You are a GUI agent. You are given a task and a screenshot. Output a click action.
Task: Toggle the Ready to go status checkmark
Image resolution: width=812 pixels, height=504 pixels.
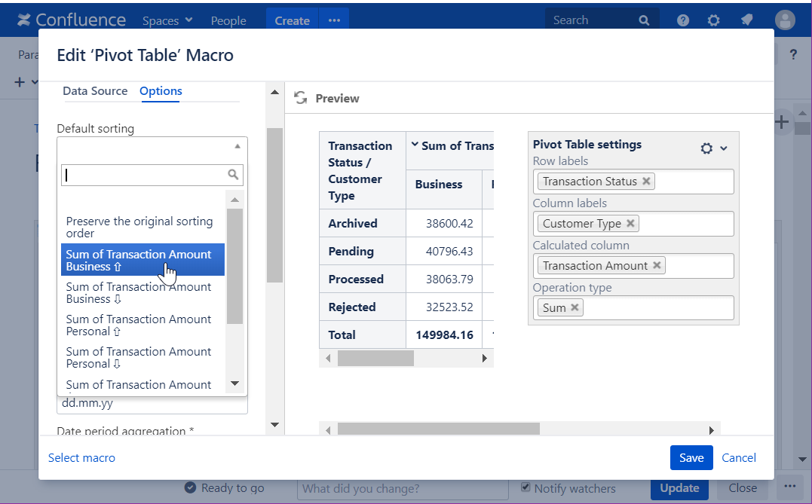(x=191, y=488)
